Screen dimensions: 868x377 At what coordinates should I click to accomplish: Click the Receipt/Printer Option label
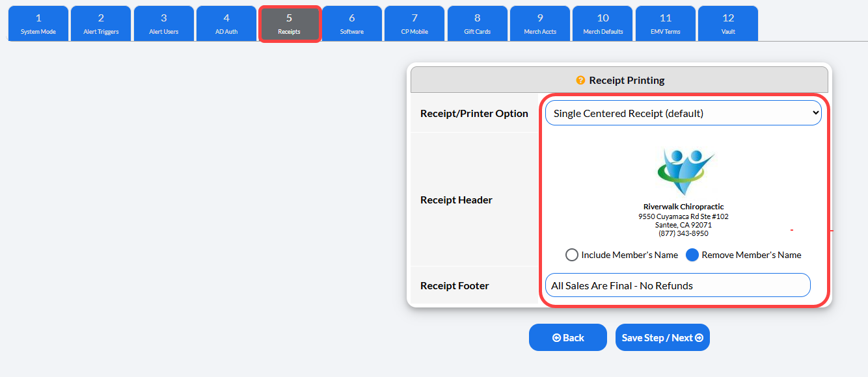click(x=474, y=113)
